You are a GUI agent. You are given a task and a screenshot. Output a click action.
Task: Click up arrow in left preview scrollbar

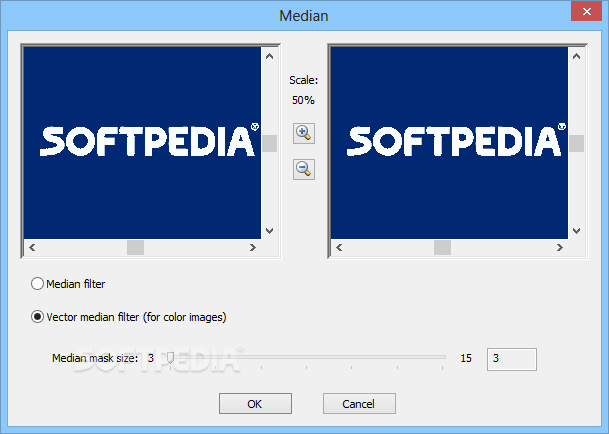(270, 56)
